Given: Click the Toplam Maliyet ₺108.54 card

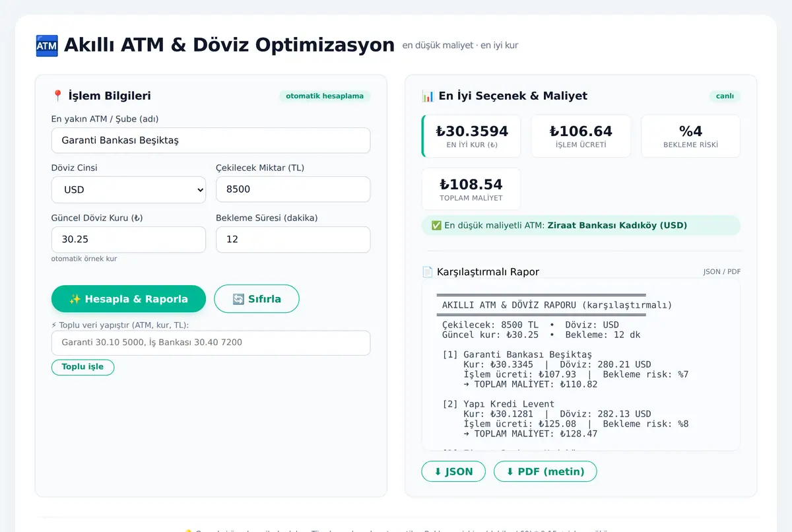Looking at the screenshot, I should tap(471, 189).
